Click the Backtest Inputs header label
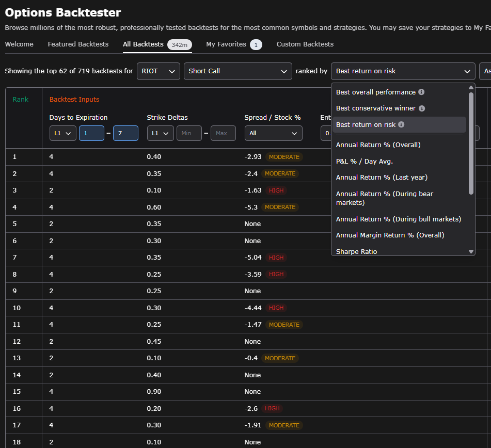 point(74,100)
